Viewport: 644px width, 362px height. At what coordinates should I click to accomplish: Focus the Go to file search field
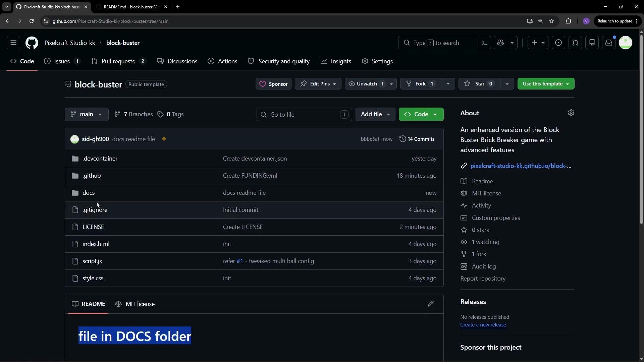coord(304,115)
